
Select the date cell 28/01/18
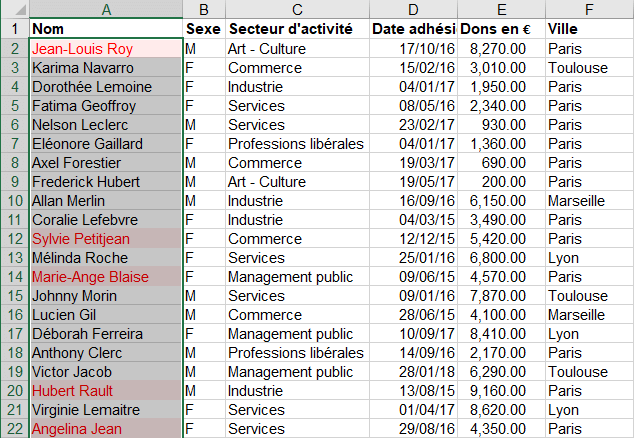coord(413,372)
